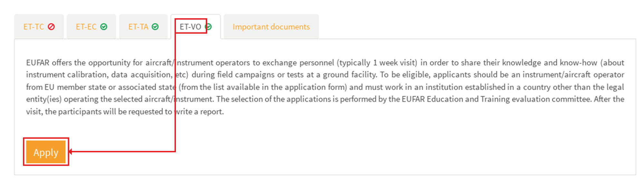Click the red prohibited icon on ET-TC
Screen dimensions: 644x187
click(x=51, y=27)
